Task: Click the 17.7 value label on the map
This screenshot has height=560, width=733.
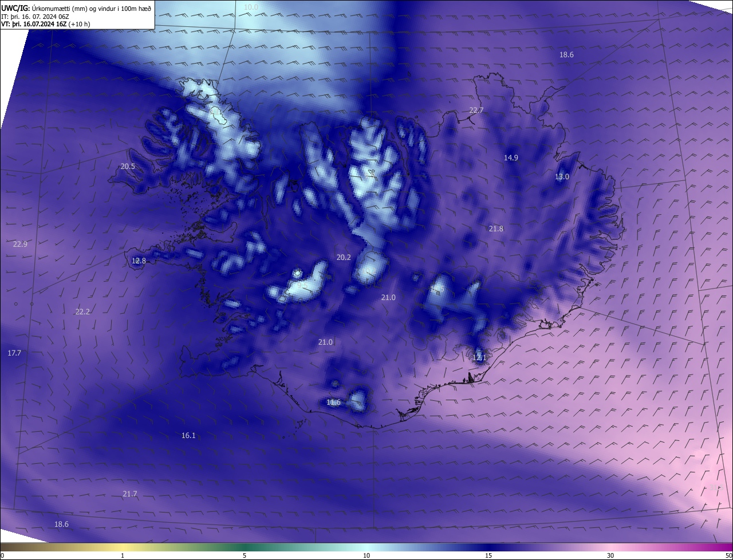Action: [14, 353]
